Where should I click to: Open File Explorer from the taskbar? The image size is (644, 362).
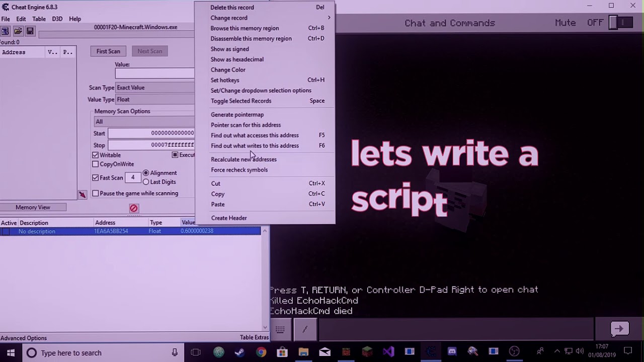tap(303, 352)
